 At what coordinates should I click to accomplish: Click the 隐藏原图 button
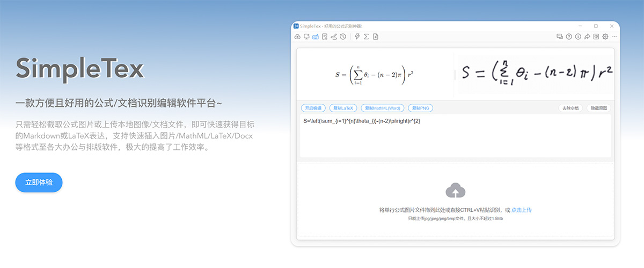[x=599, y=108]
